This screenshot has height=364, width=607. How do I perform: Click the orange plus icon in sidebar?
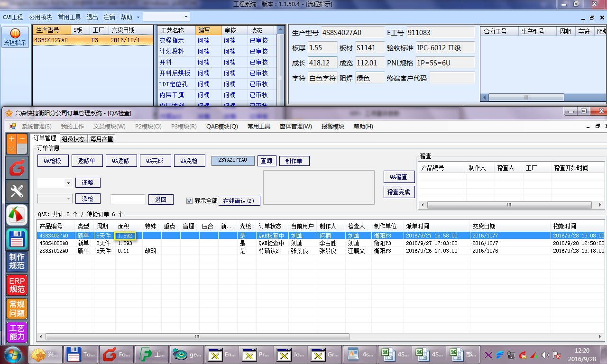[11, 139]
